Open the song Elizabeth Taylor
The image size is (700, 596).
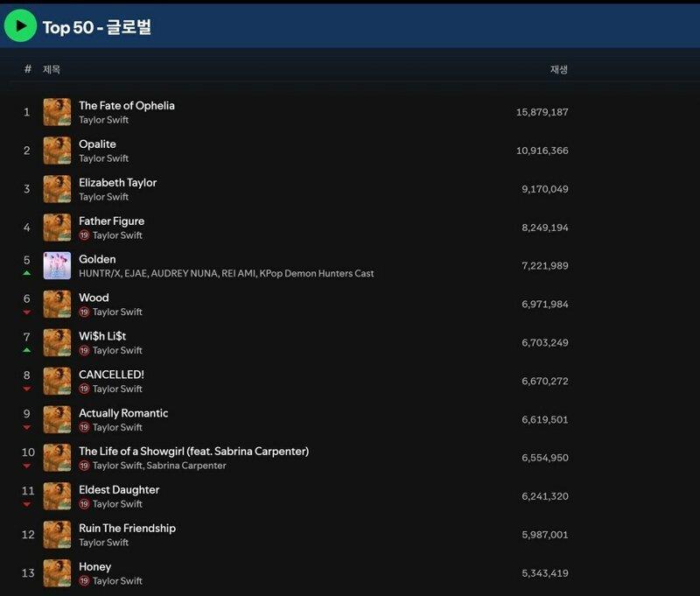(x=117, y=183)
